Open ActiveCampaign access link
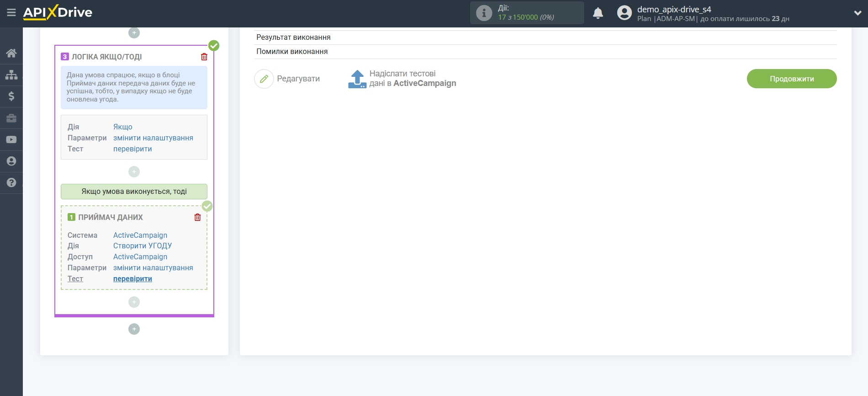This screenshot has height=396, width=868. [x=140, y=257]
